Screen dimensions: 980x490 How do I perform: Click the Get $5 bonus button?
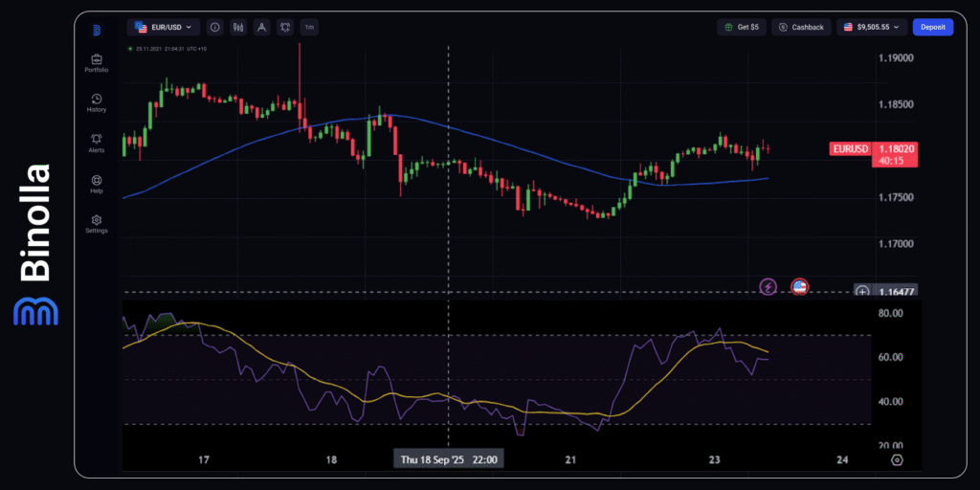742,28
